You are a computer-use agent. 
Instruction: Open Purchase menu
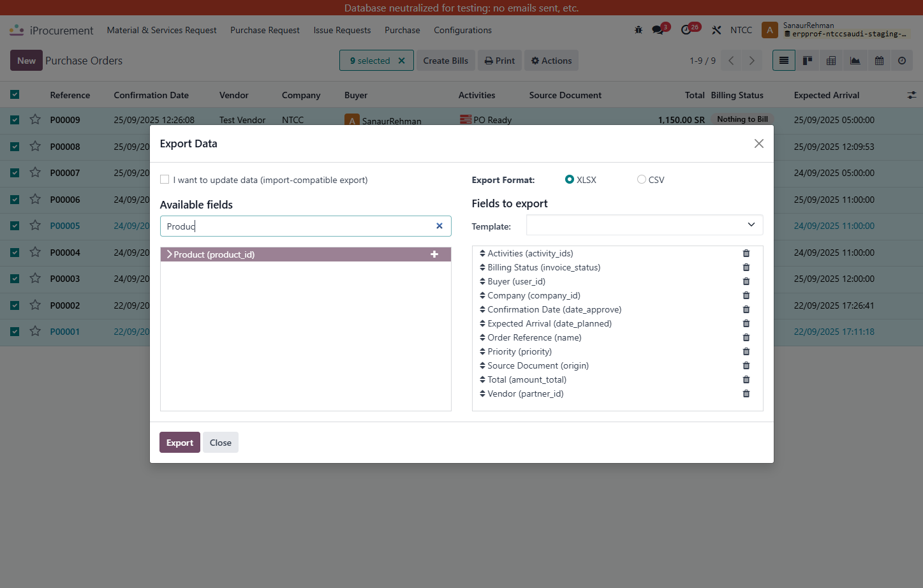pos(402,30)
